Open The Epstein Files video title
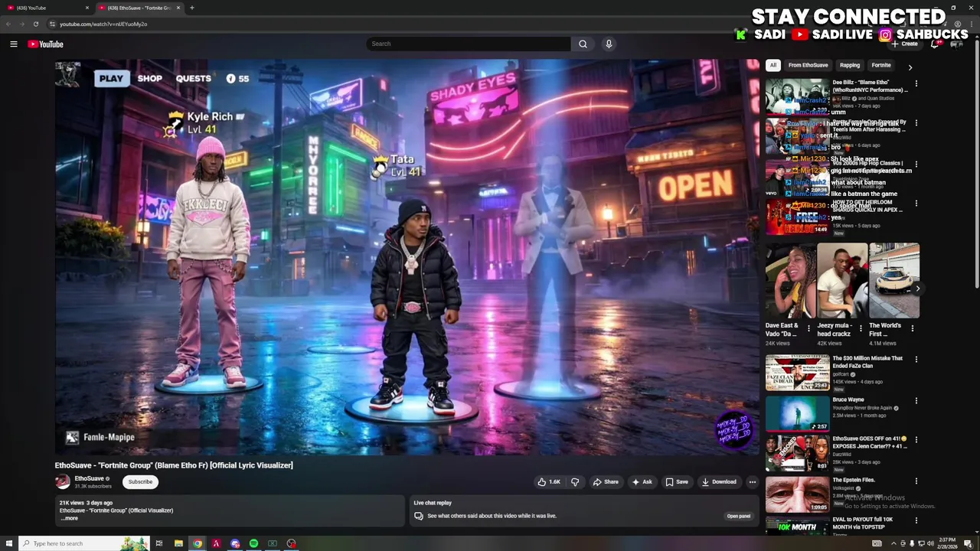980x551 pixels. pyautogui.click(x=854, y=481)
